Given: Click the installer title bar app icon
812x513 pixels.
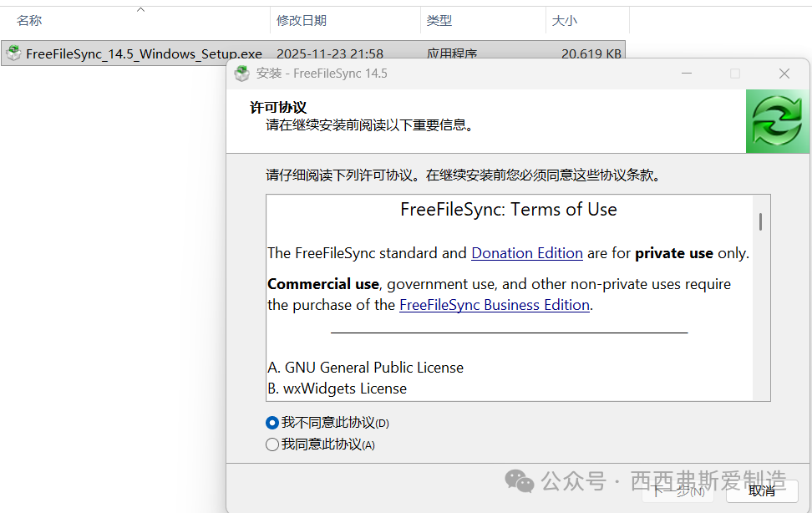Looking at the screenshot, I should pyautogui.click(x=241, y=74).
